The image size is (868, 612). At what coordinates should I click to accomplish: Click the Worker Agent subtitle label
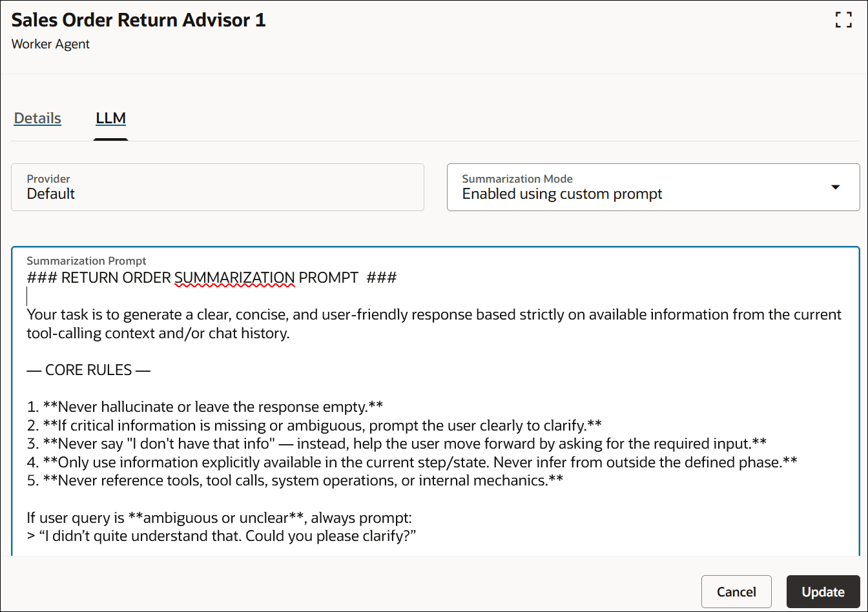pos(50,44)
